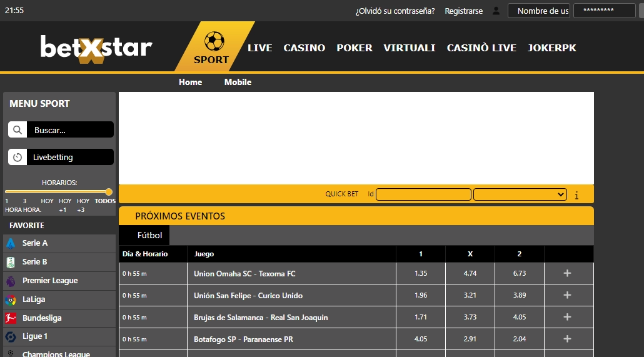Viewport: 644px width, 357px height.
Task: Open VIRTUALI section
Action: pyautogui.click(x=409, y=48)
